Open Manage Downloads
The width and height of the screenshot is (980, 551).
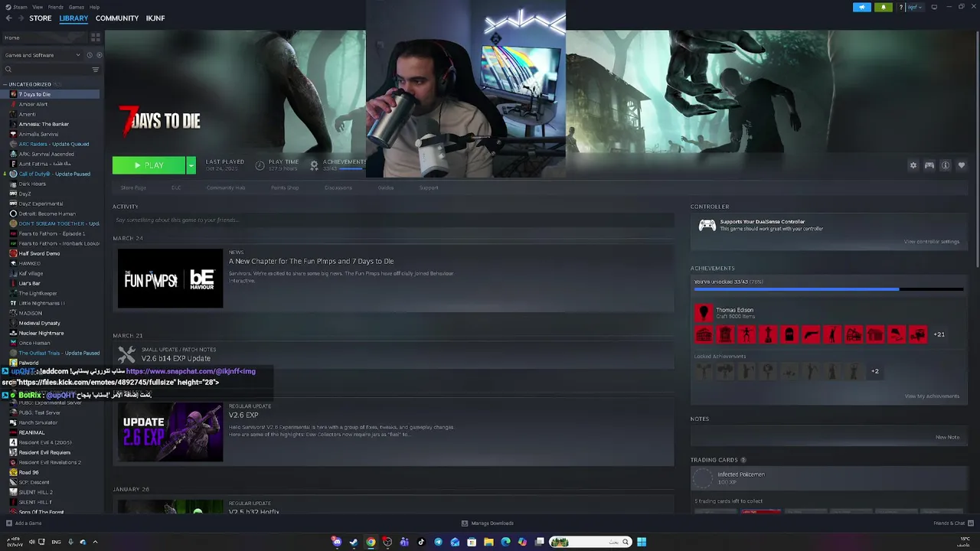point(488,523)
